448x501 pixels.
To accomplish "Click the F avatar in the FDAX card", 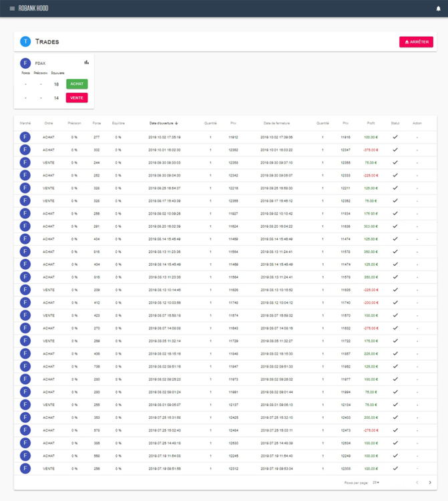I will coord(25,63).
